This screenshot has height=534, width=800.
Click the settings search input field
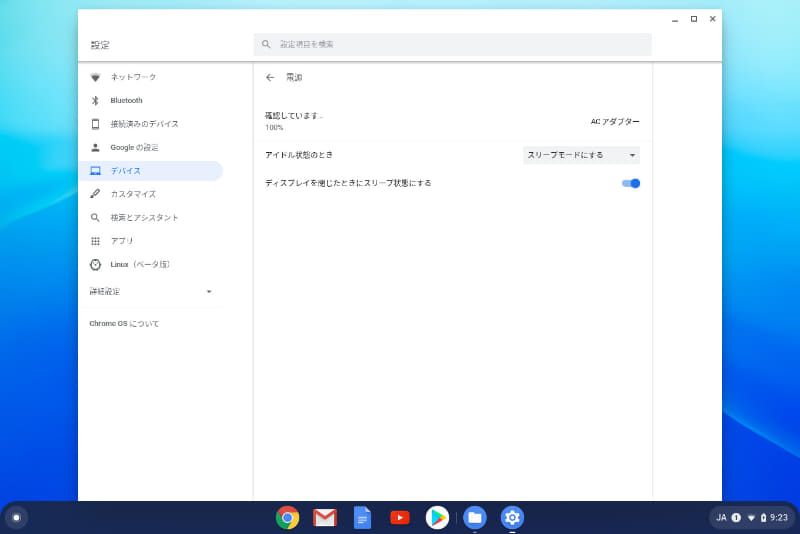pyautogui.click(x=452, y=44)
